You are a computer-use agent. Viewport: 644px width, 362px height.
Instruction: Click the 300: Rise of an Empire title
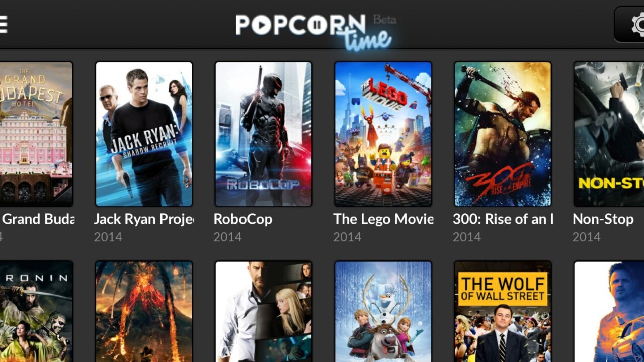503,219
